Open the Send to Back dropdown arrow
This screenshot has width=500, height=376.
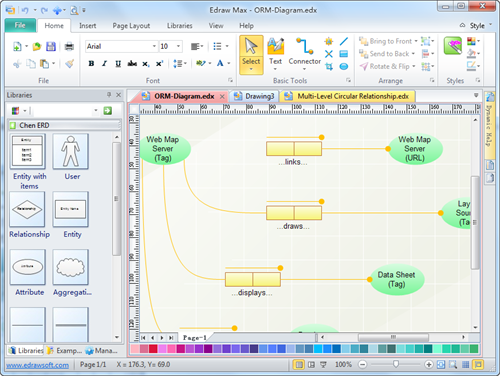pyautogui.click(x=413, y=54)
